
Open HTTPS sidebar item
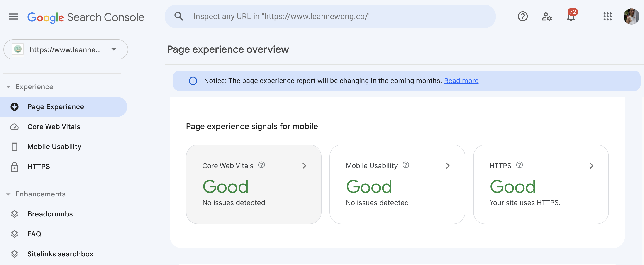[63, 167]
